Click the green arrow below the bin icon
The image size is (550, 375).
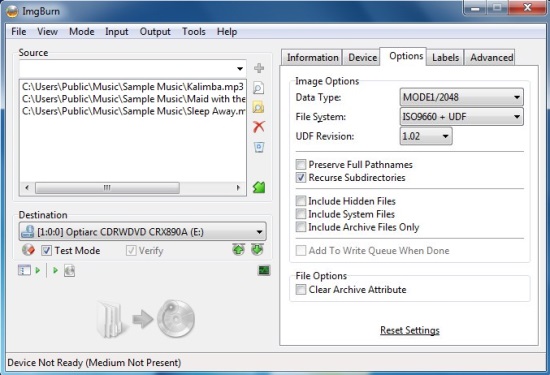[x=259, y=187]
